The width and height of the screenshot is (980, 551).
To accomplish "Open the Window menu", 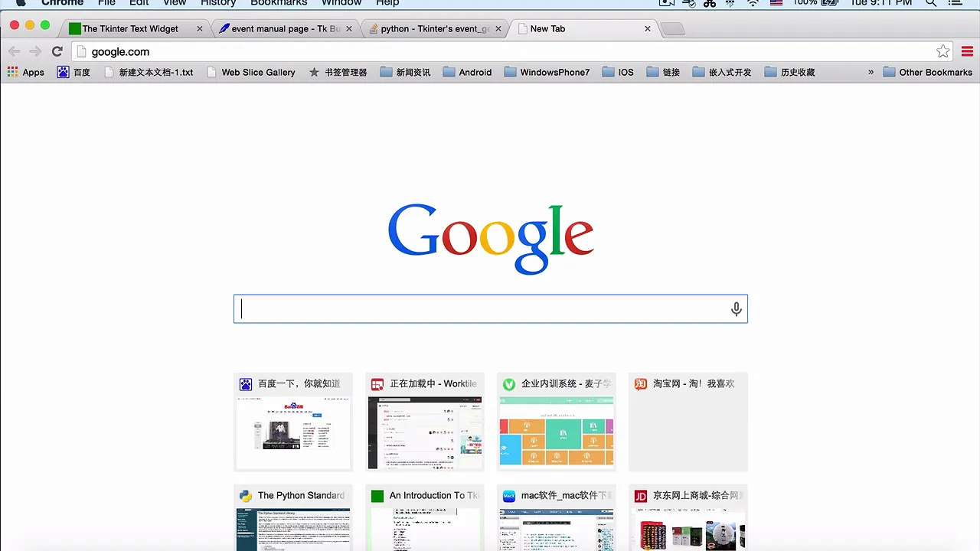I will pos(341,3).
